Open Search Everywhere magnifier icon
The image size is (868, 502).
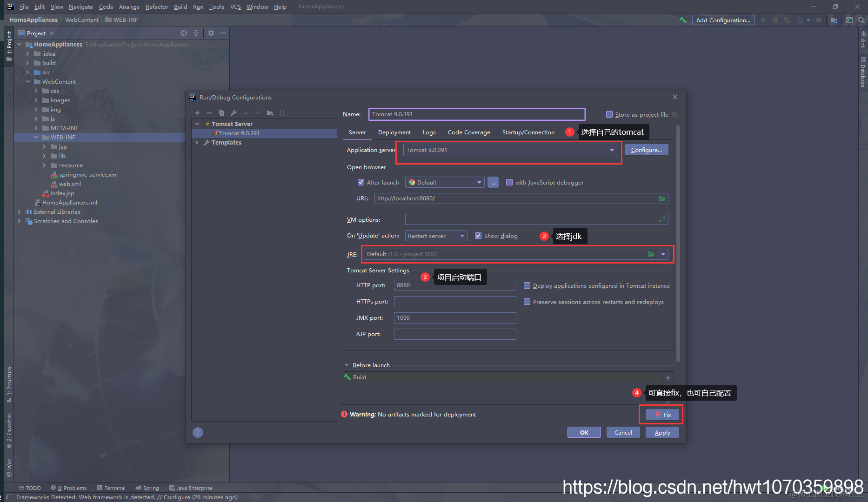point(861,20)
